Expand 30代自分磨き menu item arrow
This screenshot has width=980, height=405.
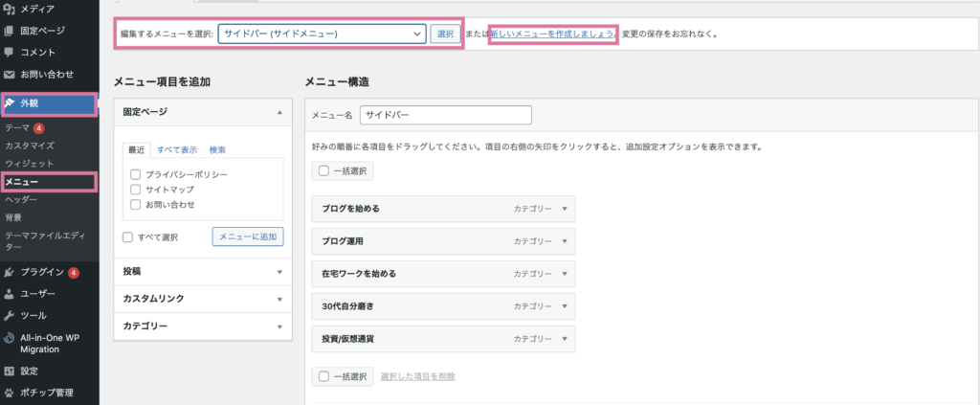click(565, 306)
